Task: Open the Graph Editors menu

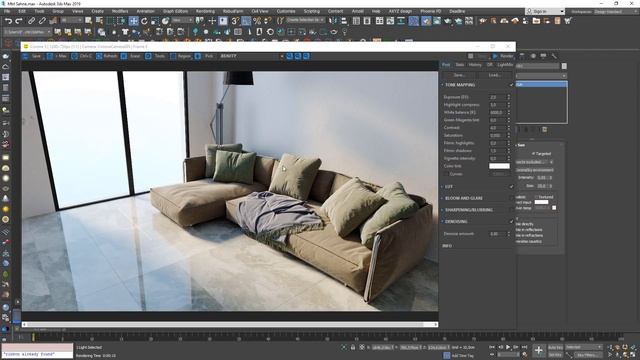Action: click(175, 11)
